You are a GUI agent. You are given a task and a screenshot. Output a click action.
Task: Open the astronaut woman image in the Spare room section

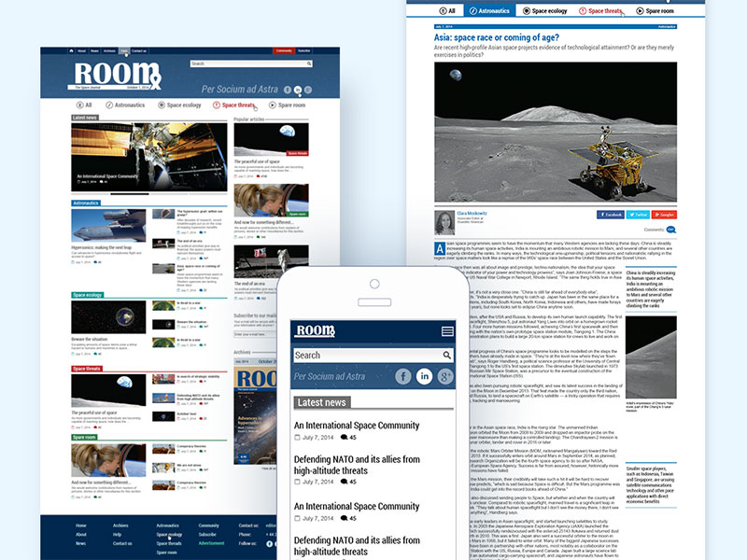(x=108, y=460)
